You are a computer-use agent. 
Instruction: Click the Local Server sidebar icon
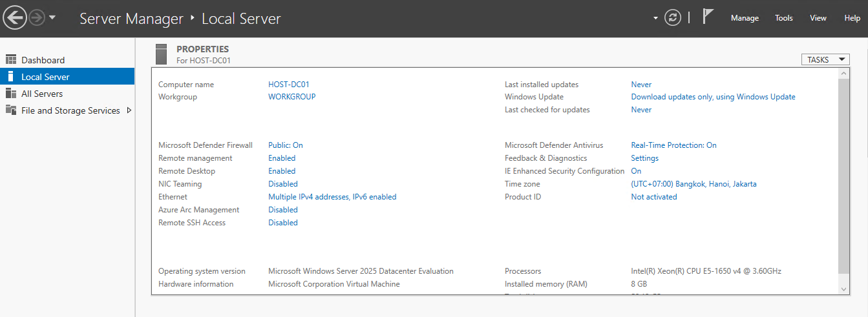11,77
